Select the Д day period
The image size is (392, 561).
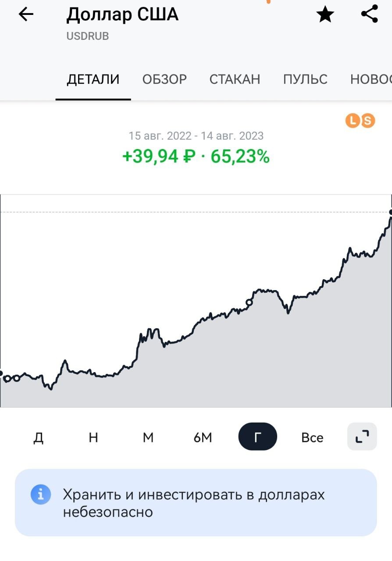(x=39, y=437)
